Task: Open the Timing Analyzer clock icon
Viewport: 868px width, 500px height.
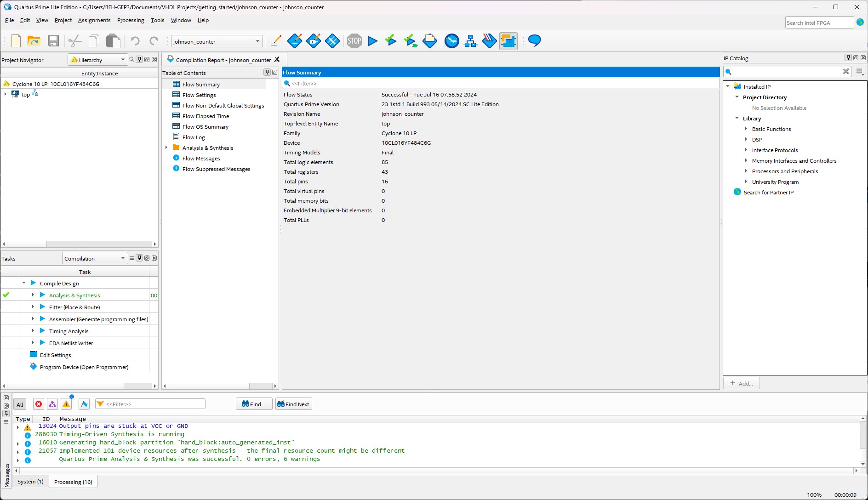Action: click(452, 41)
